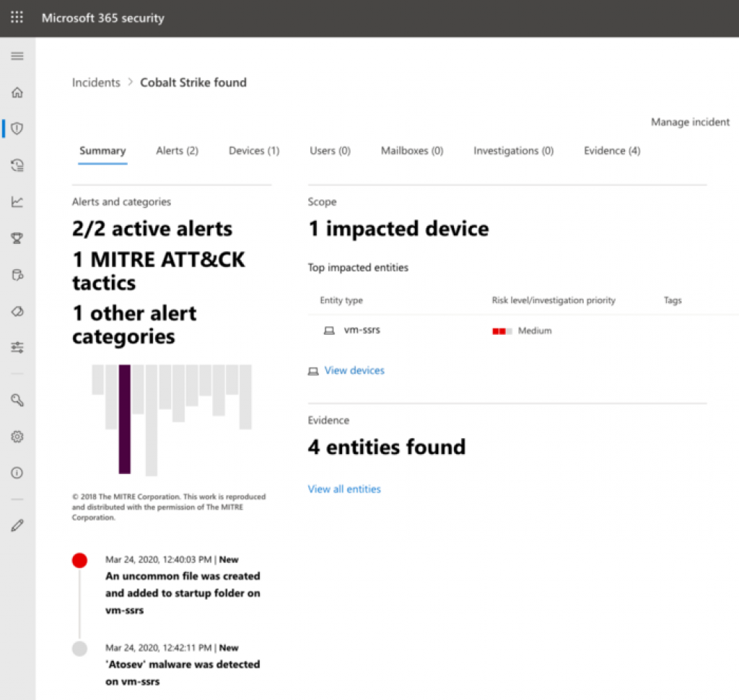Click the laptop icon beside View devices
The width and height of the screenshot is (739, 700).
coord(313,372)
